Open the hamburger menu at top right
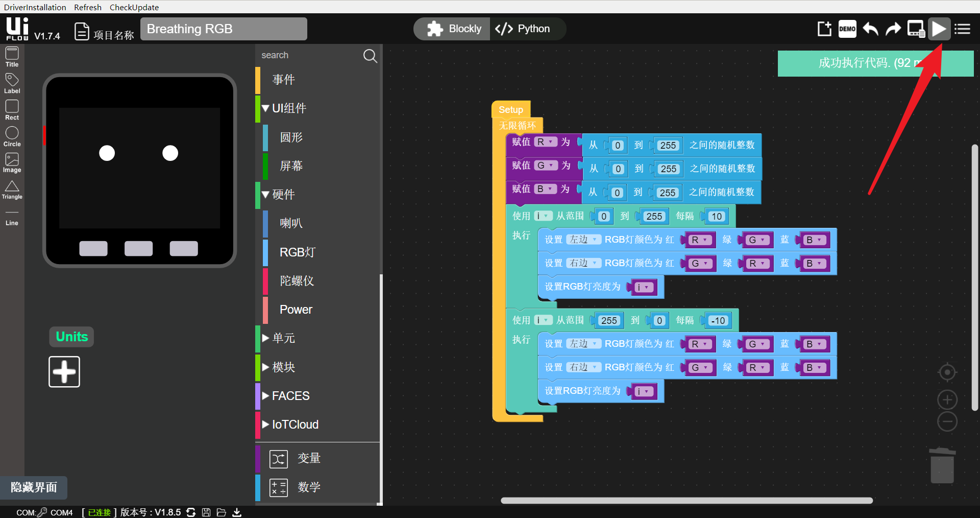The width and height of the screenshot is (980, 518). tap(962, 29)
